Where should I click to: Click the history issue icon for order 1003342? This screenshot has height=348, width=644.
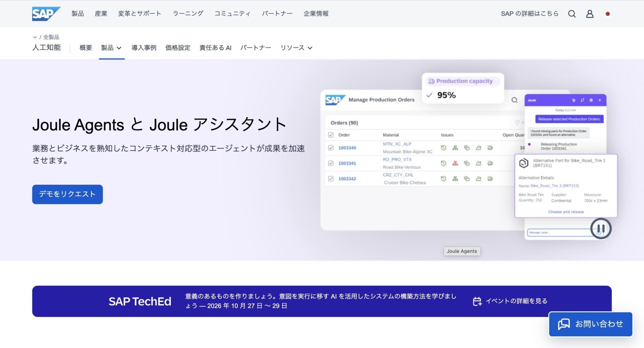pos(443,179)
